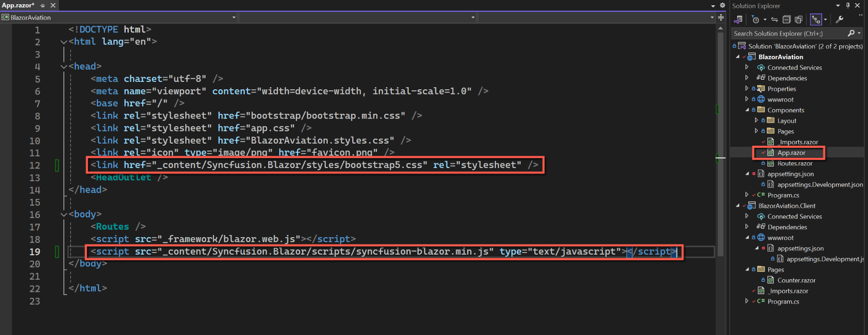Image resolution: width=868 pixels, height=335 pixels.
Task: Collapse the head element code region
Action: (64, 66)
